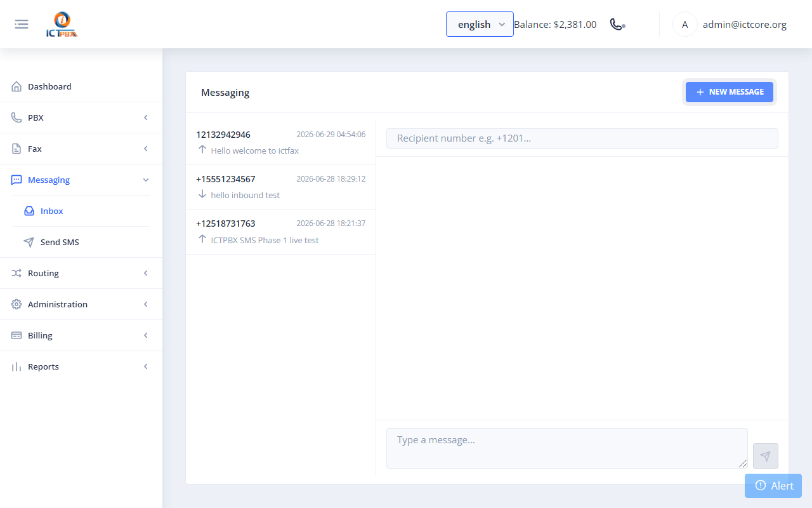The width and height of the screenshot is (812, 508).
Task: Expand the Fax menu chevron
Action: (146, 149)
